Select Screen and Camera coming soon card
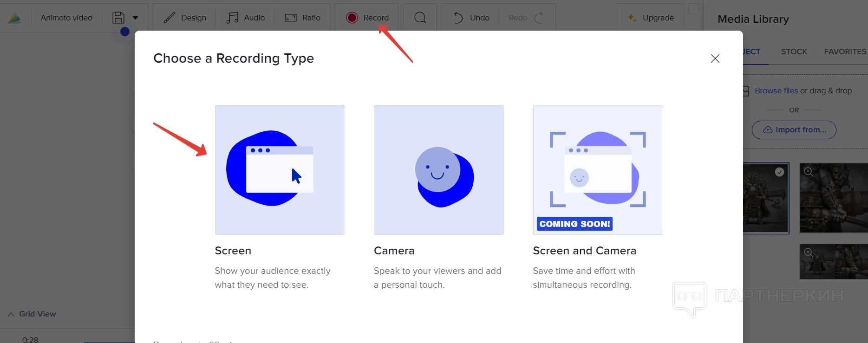The width and height of the screenshot is (868, 343). click(x=598, y=170)
